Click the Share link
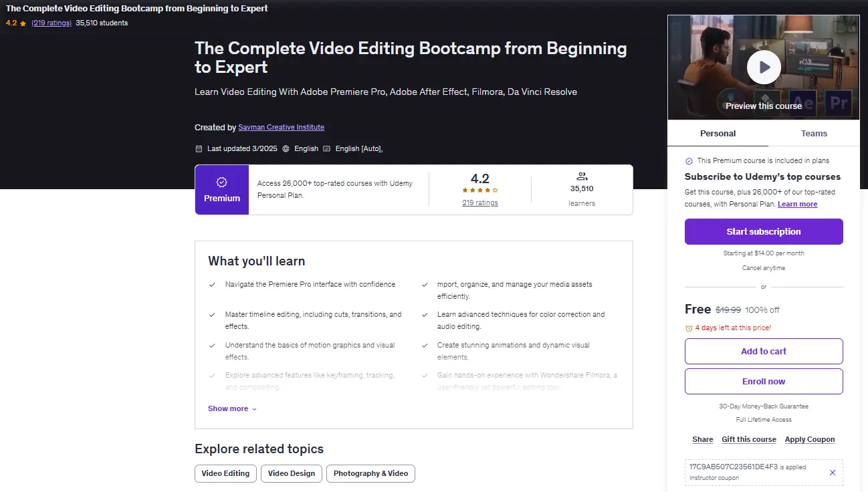Viewport: 868px width, 492px height. point(703,439)
